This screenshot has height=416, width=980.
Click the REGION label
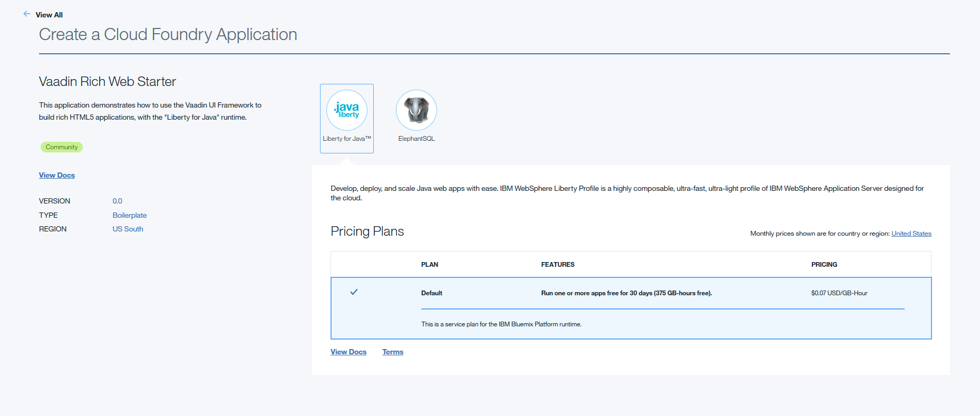tap(53, 229)
